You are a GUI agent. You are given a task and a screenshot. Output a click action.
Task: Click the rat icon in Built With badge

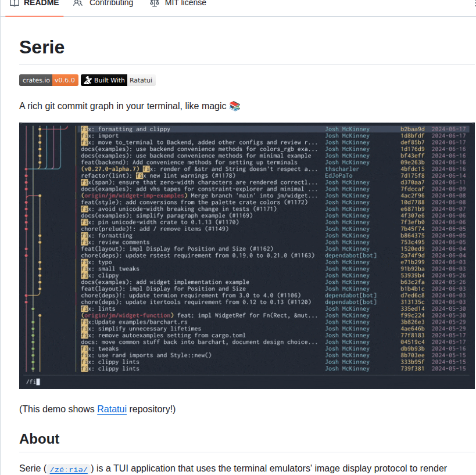pyautogui.click(x=87, y=80)
